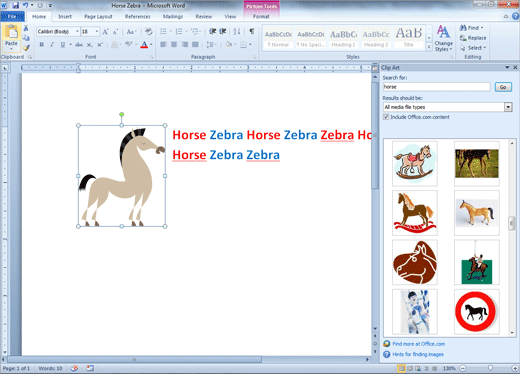Click the Paste clipboard icon

point(11,33)
